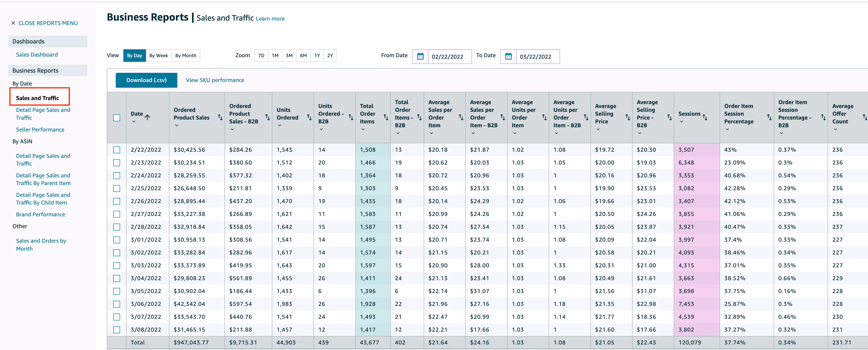Click sort arrows on Units Ordered column
868x350 pixels.
click(309, 117)
